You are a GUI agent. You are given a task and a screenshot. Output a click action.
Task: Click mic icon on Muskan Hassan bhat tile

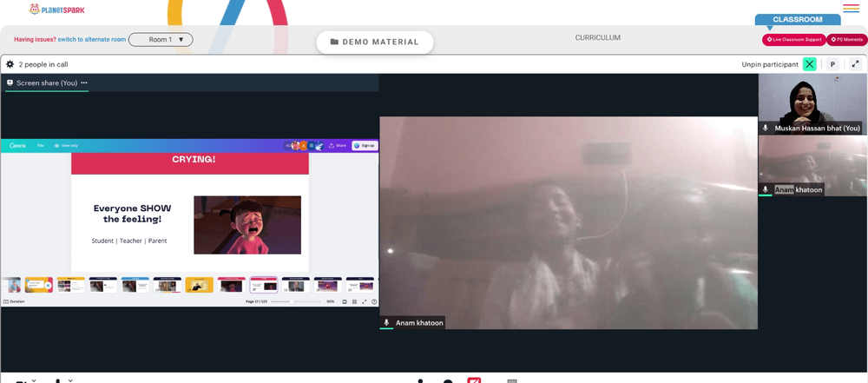(766, 128)
